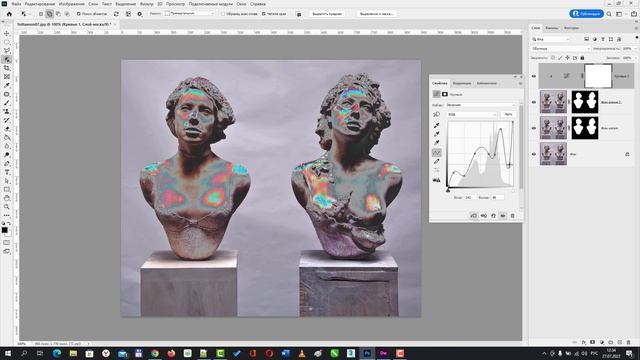Open the Image menu
This screenshot has height=360, width=640.
[x=71, y=4]
